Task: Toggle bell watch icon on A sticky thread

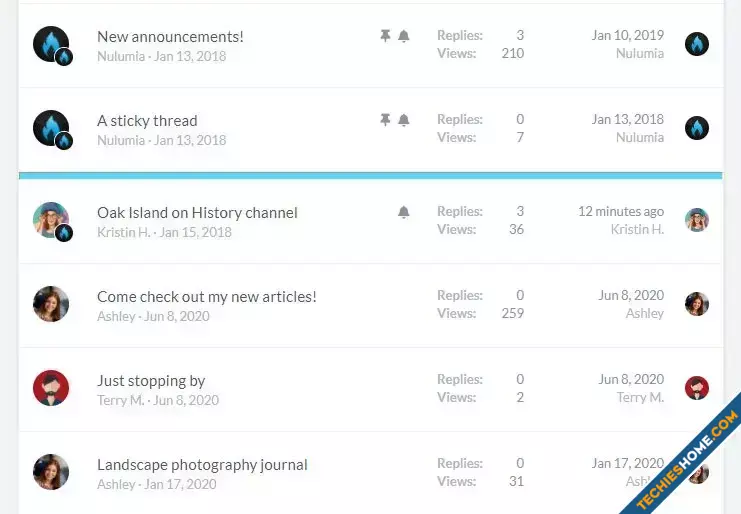Action: [404, 120]
